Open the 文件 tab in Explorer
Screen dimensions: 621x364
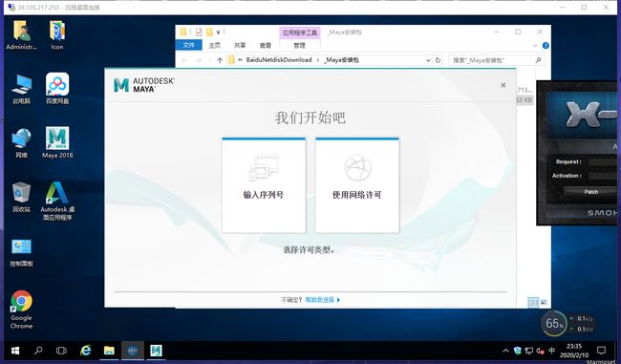[189, 45]
